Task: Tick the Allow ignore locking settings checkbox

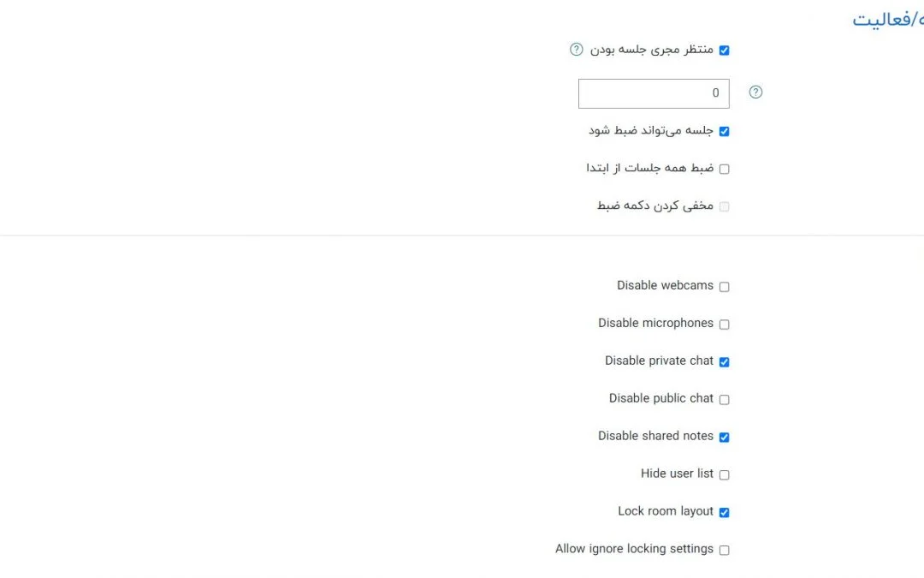Action: pos(724,551)
